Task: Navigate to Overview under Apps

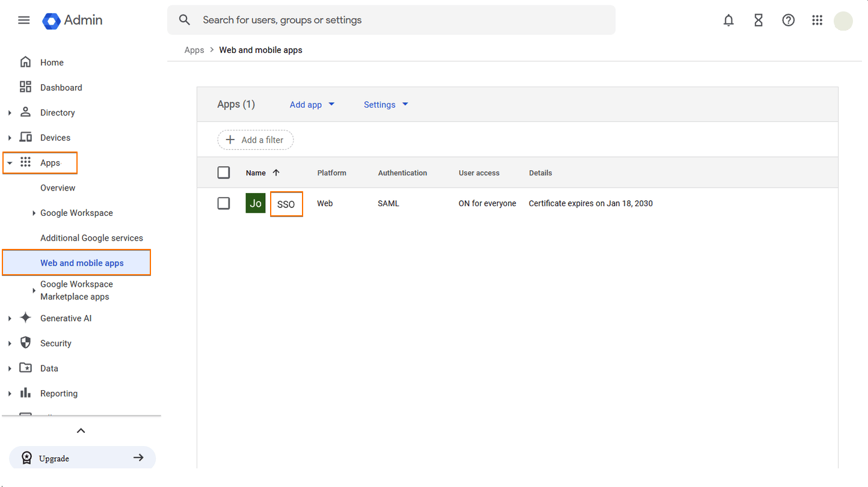Action: [57, 188]
